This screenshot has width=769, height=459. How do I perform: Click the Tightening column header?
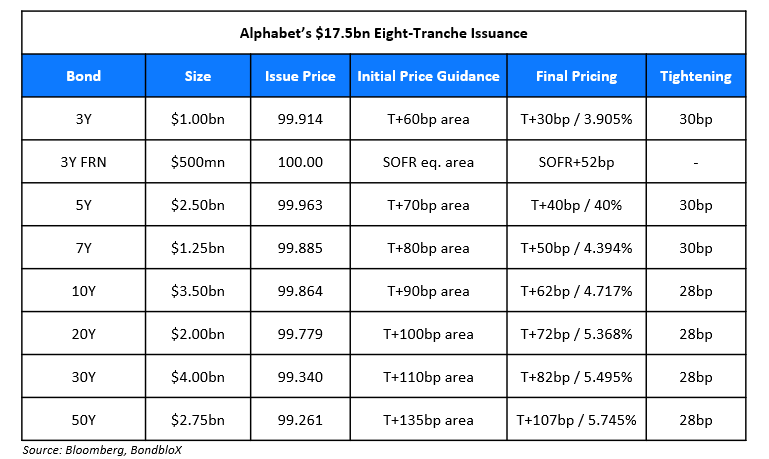point(695,76)
